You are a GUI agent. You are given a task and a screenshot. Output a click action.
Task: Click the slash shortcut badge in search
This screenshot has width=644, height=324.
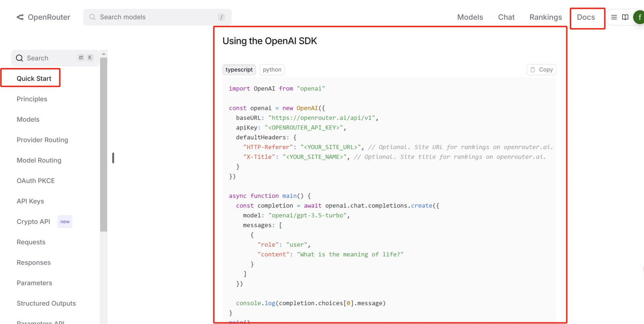[x=221, y=17]
